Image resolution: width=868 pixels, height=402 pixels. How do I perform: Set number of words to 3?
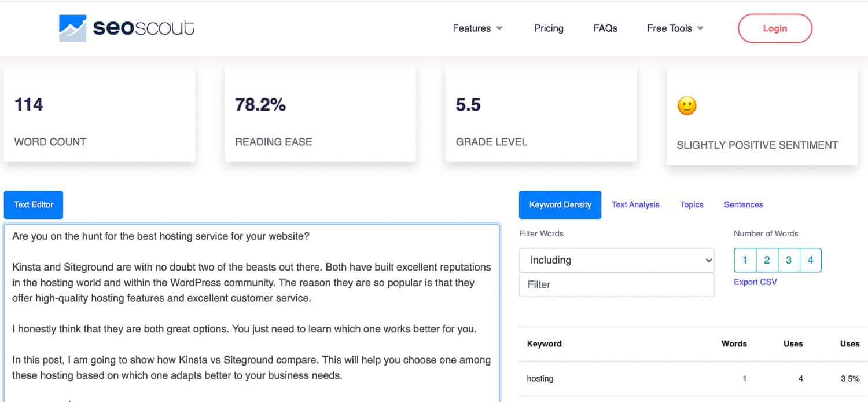(x=789, y=260)
